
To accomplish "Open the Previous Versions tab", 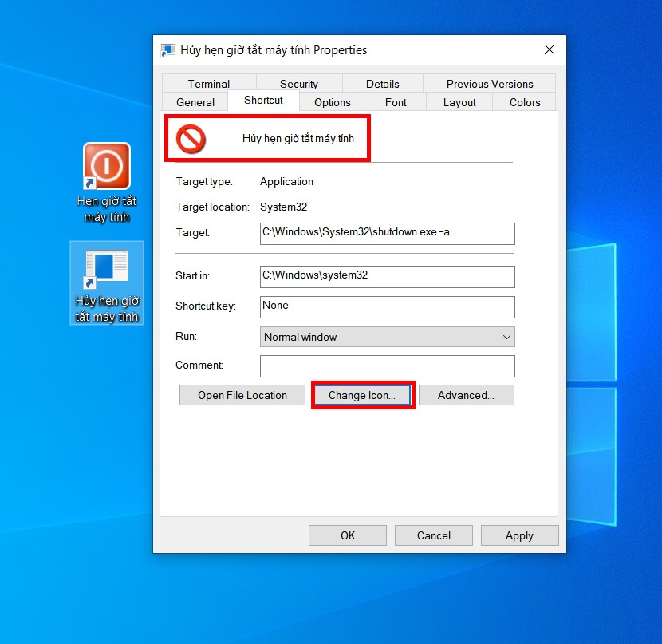I will pyautogui.click(x=490, y=84).
